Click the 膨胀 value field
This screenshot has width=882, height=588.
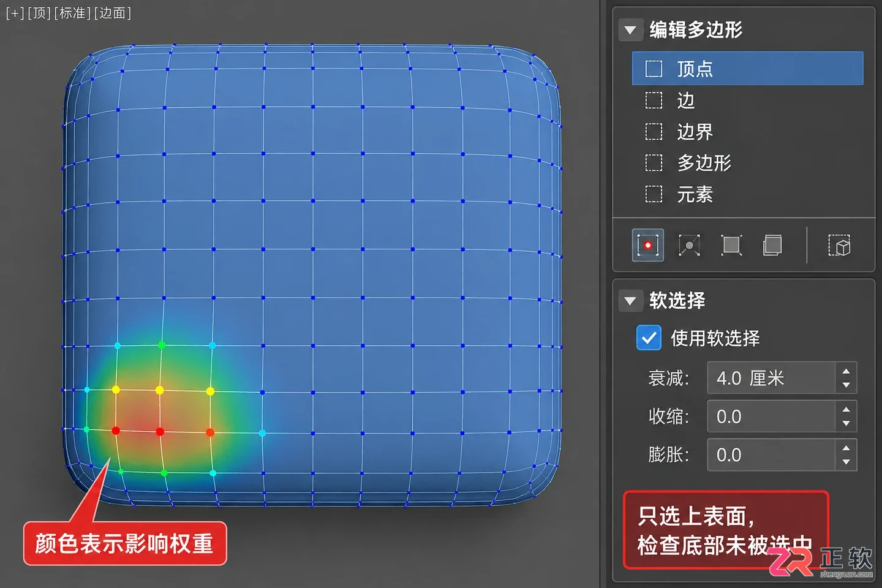(x=771, y=455)
